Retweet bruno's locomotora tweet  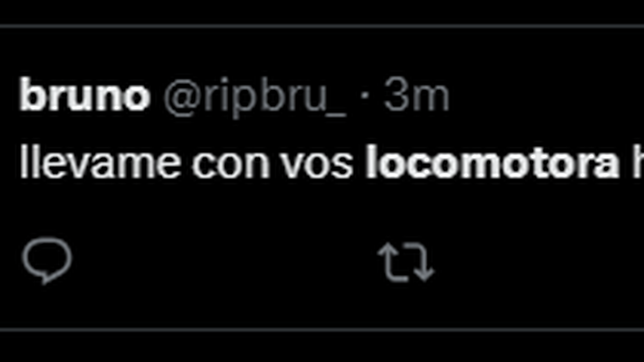(x=406, y=262)
